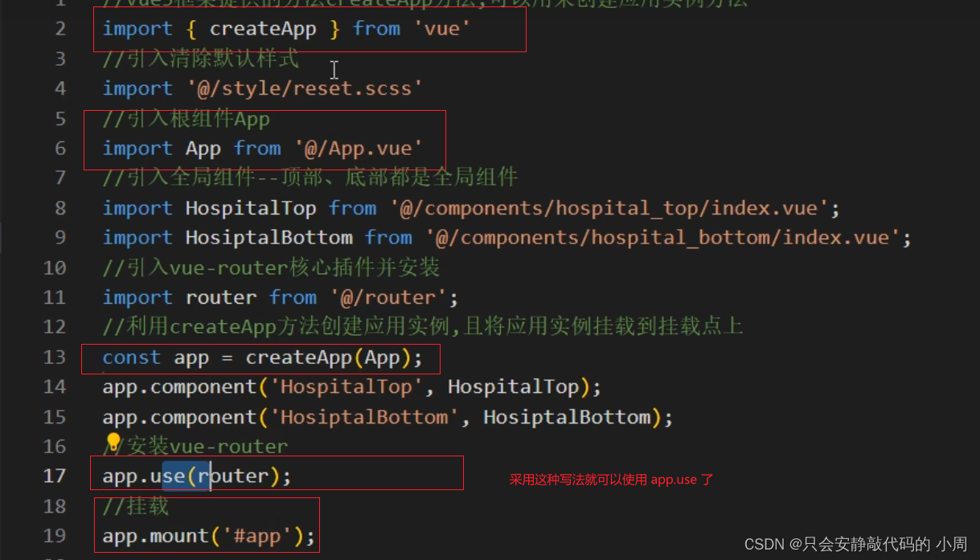This screenshot has width=980, height=560.
Task: Click the hospital_bottom/index.vue path string
Action: click(662, 239)
